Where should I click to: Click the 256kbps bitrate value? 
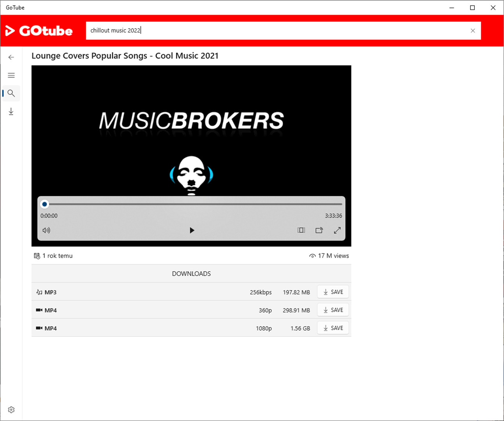pyautogui.click(x=261, y=292)
